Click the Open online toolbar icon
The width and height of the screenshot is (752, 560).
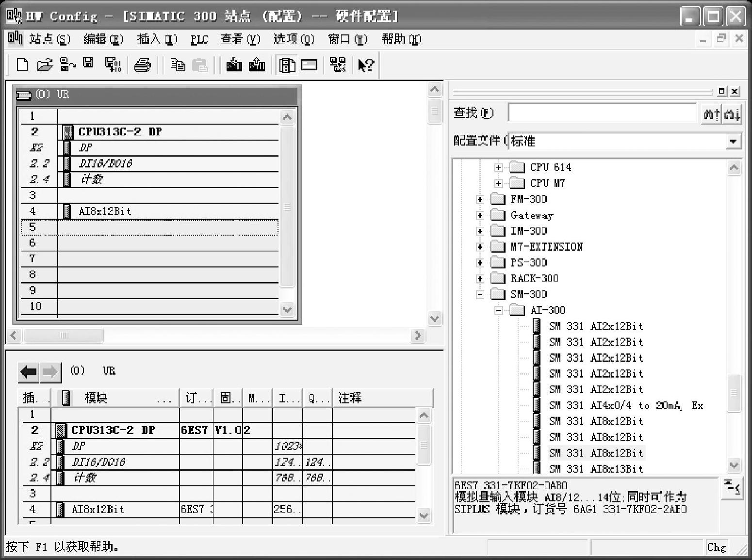click(67, 64)
